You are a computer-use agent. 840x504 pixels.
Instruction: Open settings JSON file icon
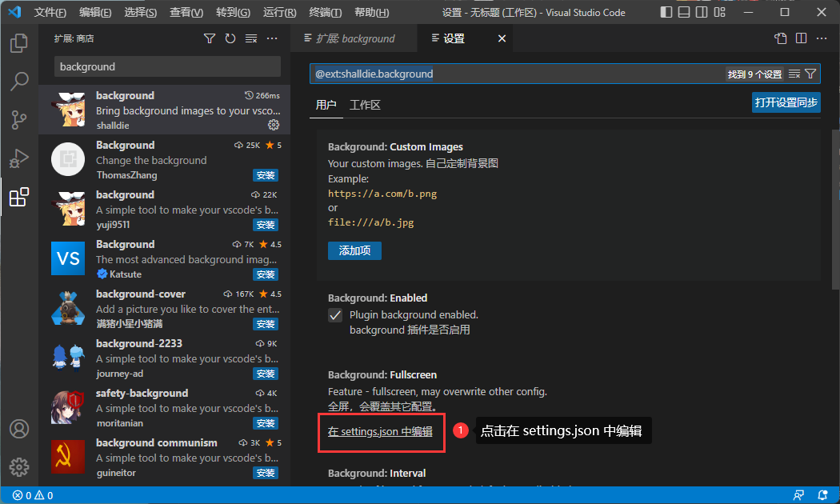coord(781,38)
